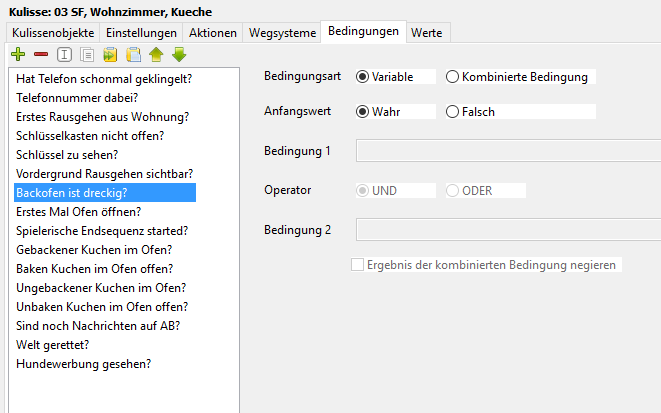
Task: Check Ergebnis der kombinierten Bedingung negieren
Action: pos(357,265)
